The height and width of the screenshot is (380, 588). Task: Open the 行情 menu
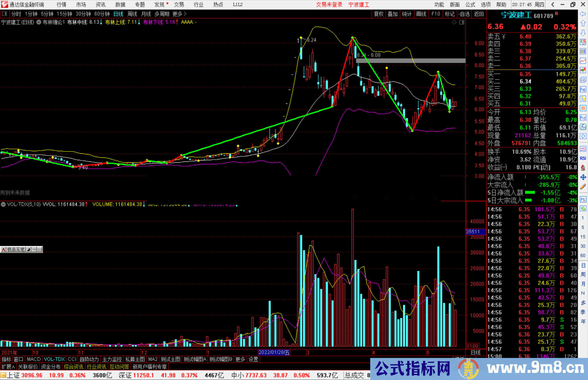(61, 5)
